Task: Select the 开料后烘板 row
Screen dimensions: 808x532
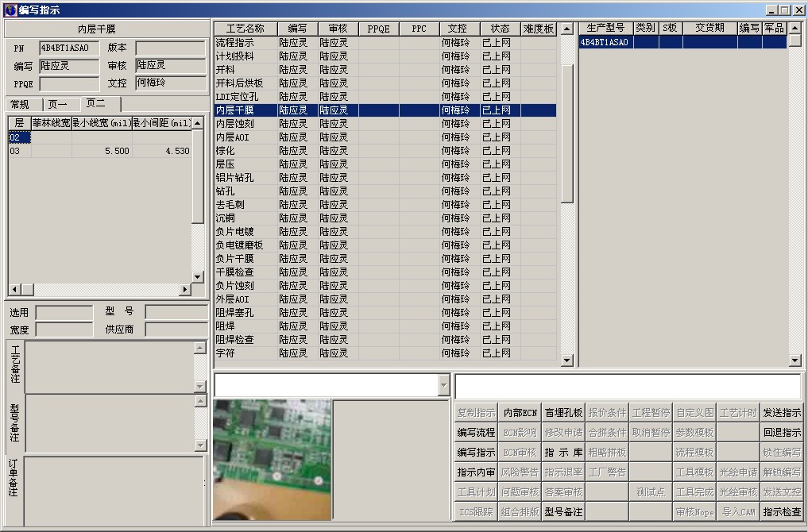Action: point(385,83)
